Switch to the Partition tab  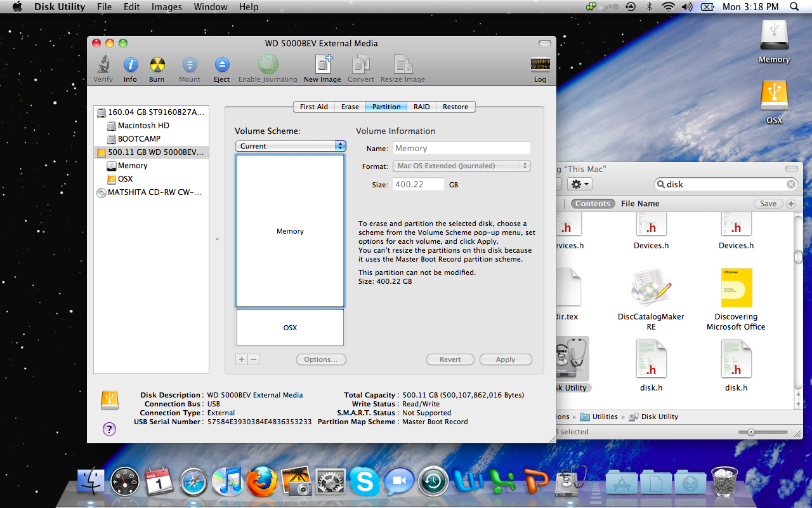point(386,107)
